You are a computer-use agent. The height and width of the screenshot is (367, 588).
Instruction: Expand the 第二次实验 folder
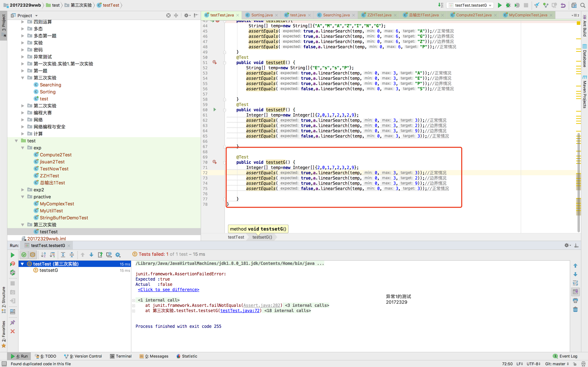pyautogui.click(x=23, y=106)
